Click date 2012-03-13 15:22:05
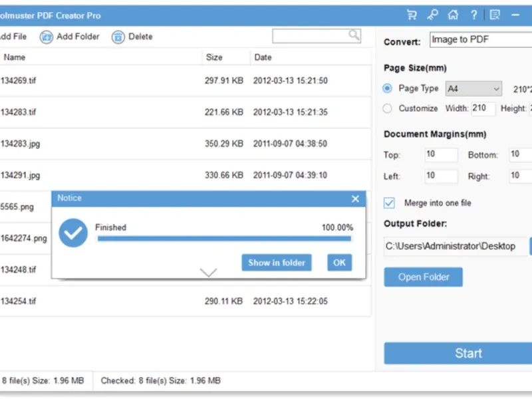532x399 pixels. (x=290, y=301)
